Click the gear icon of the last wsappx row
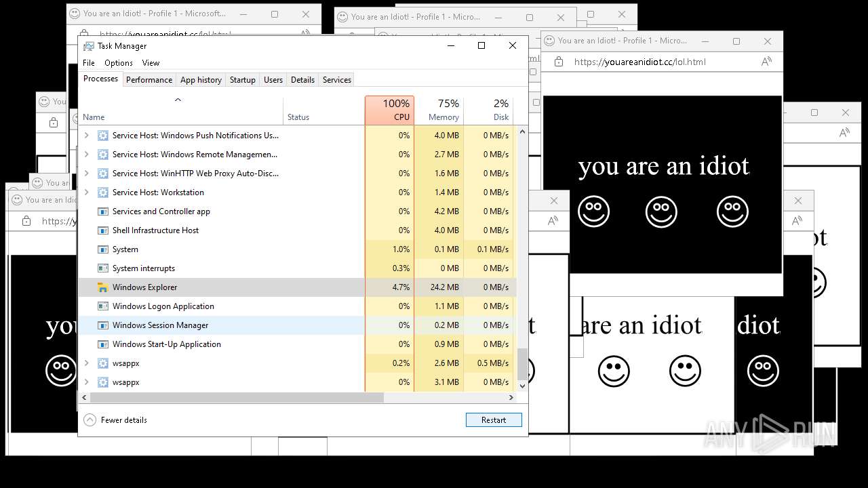 tap(103, 382)
